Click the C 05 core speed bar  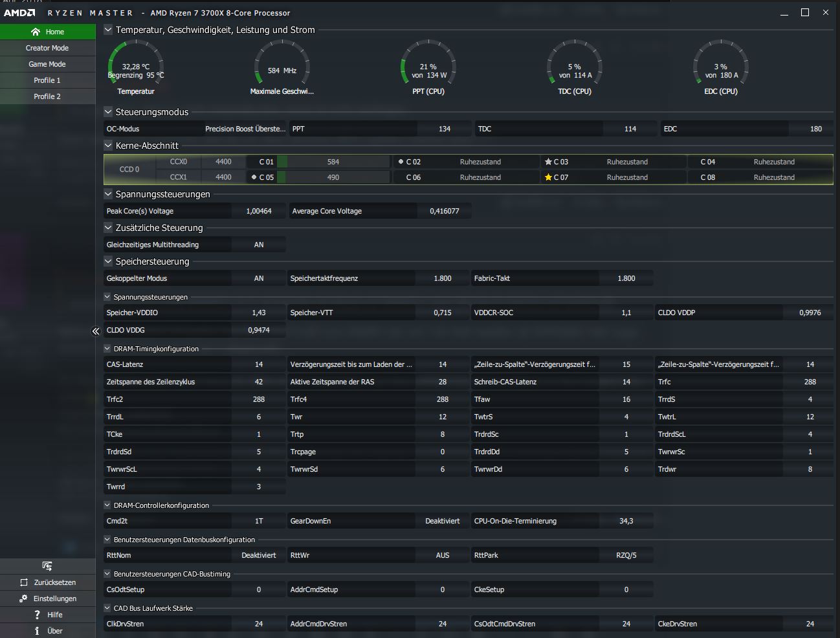[x=333, y=177]
